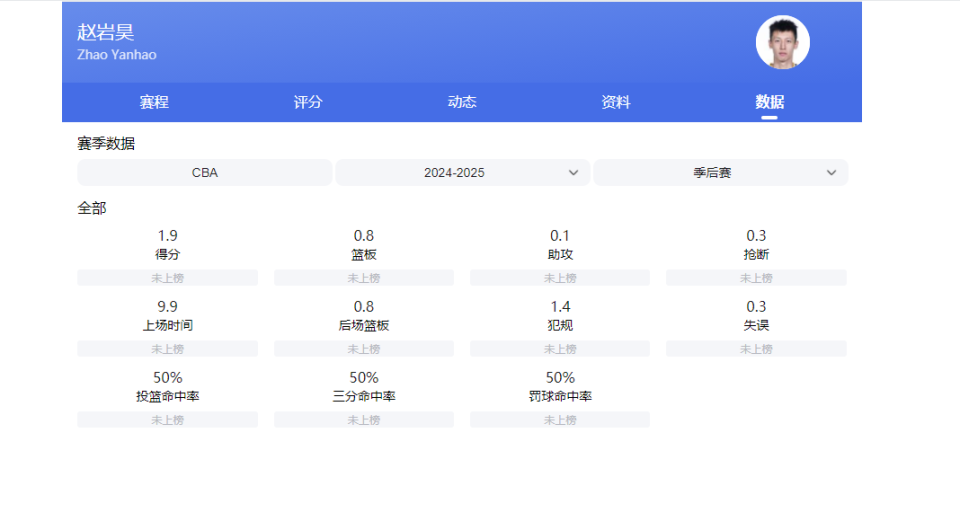Viewport: 960px width, 530px height.
Task: Click the 未上榜 badge under 投篮命中率
Action: (x=167, y=420)
